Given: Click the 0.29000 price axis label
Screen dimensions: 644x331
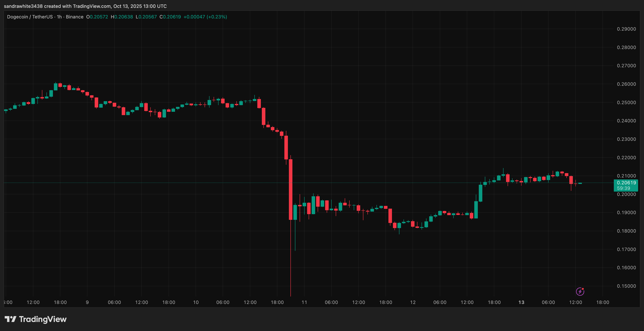Looking at the screenshot, I should (x=626, y=29).
